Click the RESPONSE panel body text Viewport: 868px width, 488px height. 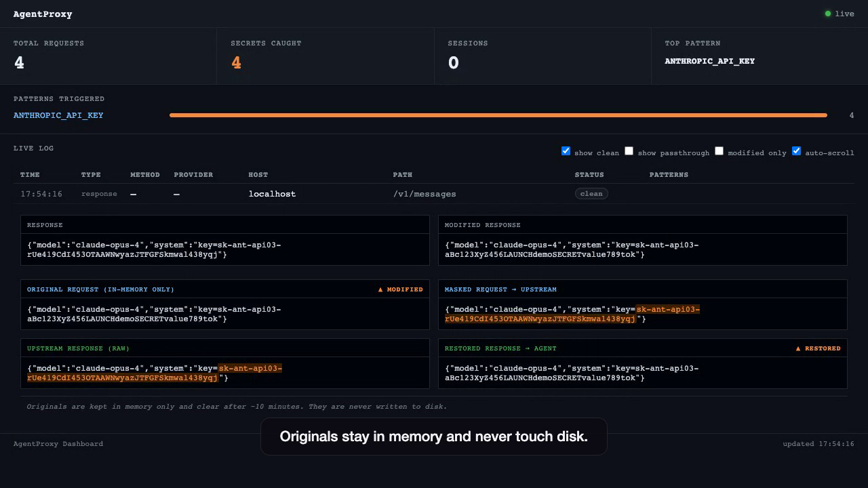tap(154, 249)
